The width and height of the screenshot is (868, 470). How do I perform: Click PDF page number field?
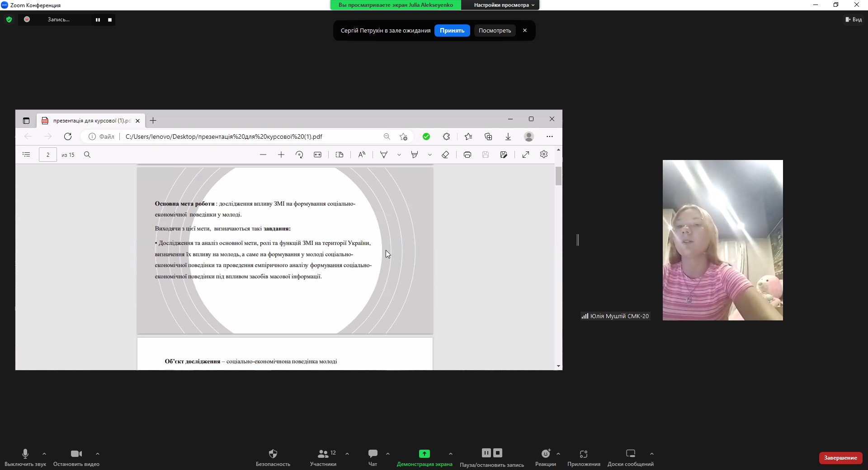(x=48, y=155)
